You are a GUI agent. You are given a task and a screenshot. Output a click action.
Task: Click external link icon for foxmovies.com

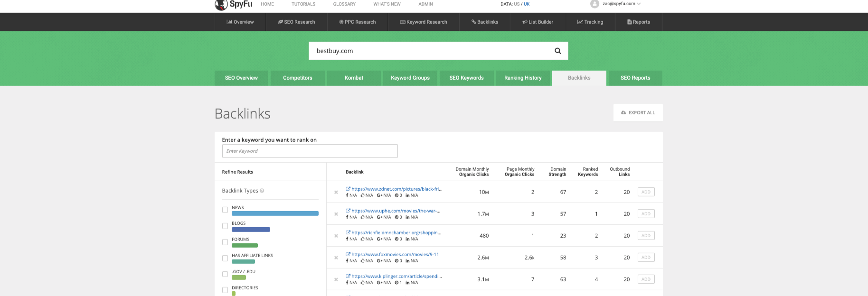(x=348, y=254)
